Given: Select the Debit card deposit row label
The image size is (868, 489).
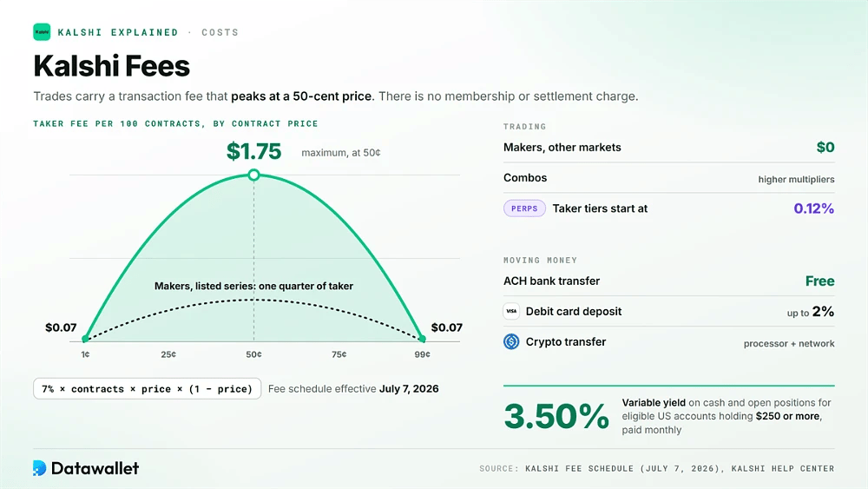Looking at the screenshot, I should pyautogui.click(x=574, y=311).
